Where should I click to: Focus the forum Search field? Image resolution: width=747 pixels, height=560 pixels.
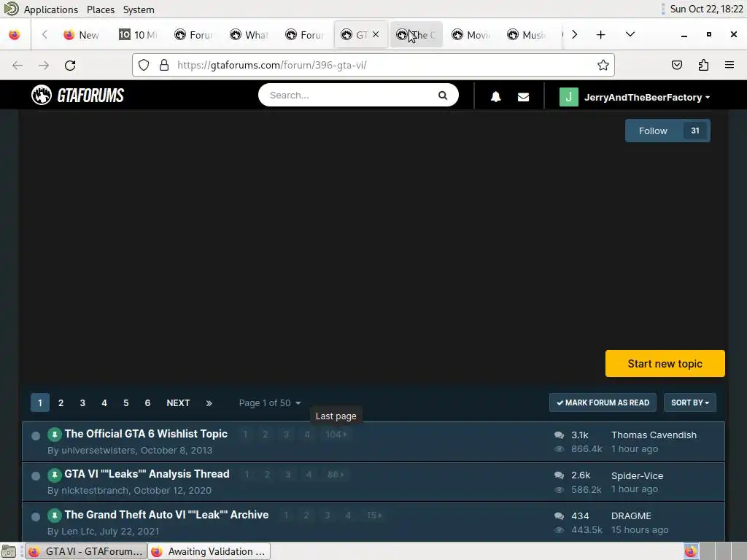tap(352, 96)
